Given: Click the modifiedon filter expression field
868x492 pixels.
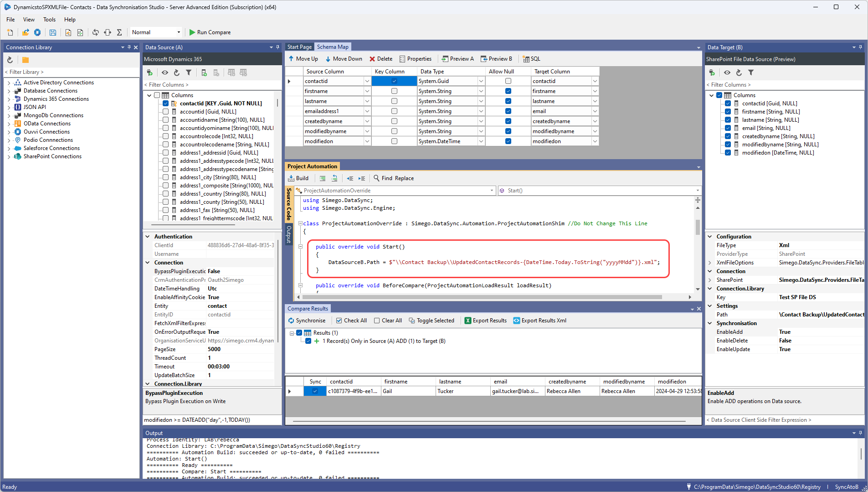Looking at the screenshot, I should (212, 420).
